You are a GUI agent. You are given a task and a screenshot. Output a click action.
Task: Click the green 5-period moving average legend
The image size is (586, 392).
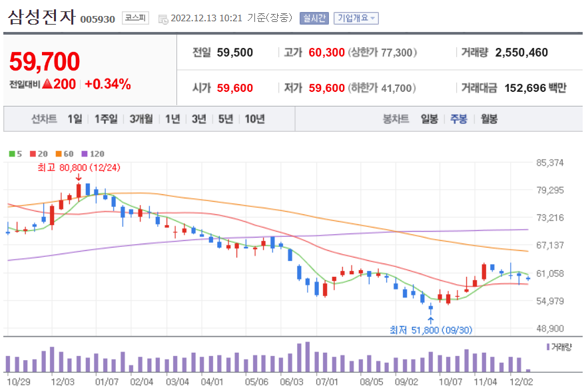click(x=15, y=154)
